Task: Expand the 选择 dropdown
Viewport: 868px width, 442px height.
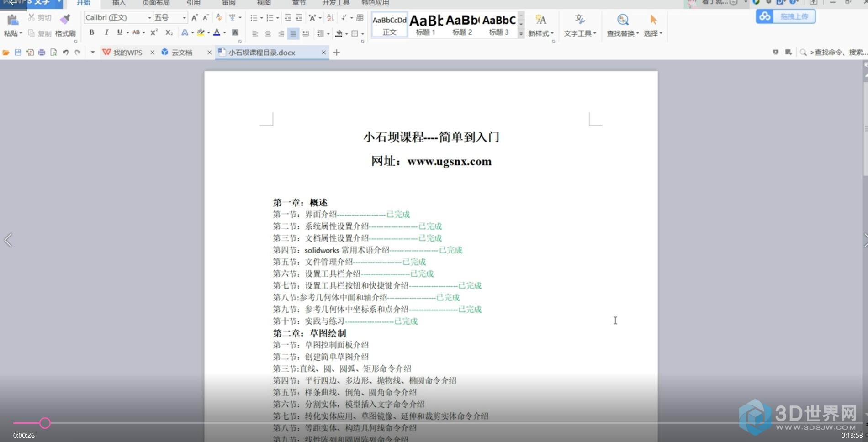Action: pyautogui.click(x=653, y=33)
